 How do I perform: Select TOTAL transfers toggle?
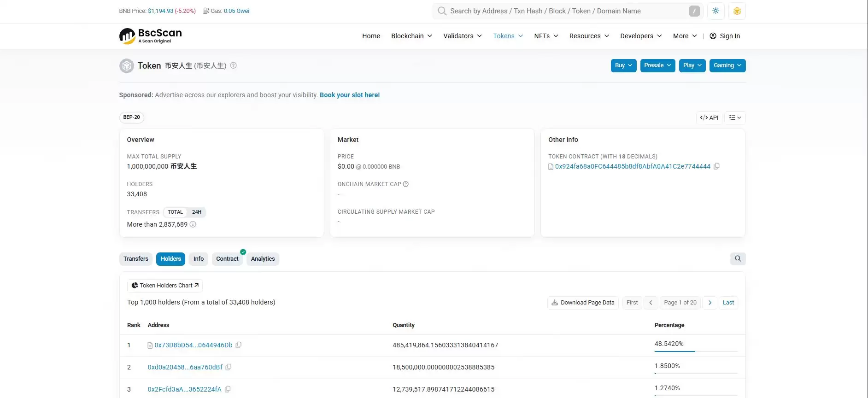point(175,212)
